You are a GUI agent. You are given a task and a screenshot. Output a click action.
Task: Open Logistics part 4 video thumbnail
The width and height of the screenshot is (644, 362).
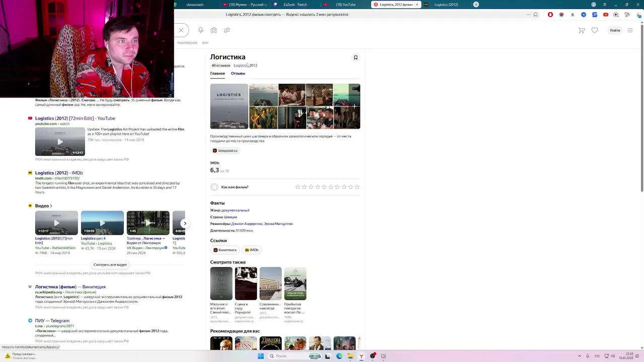tap(102, 223)
